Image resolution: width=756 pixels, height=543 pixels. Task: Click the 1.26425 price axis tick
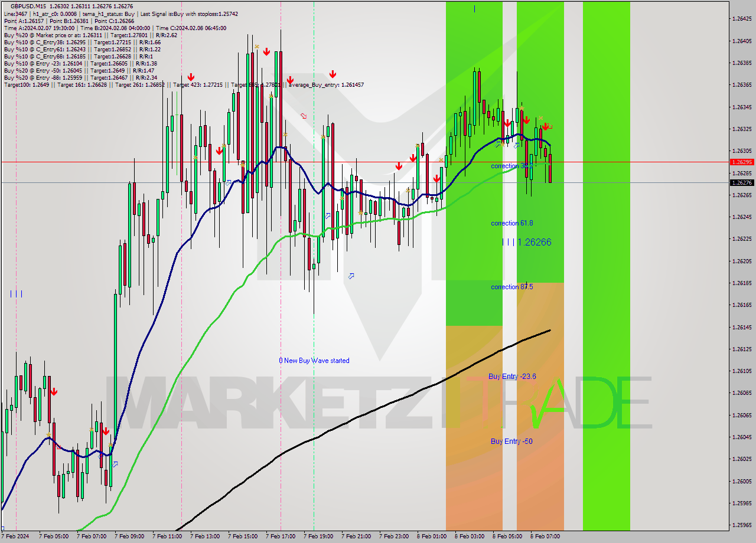(742, 19)
